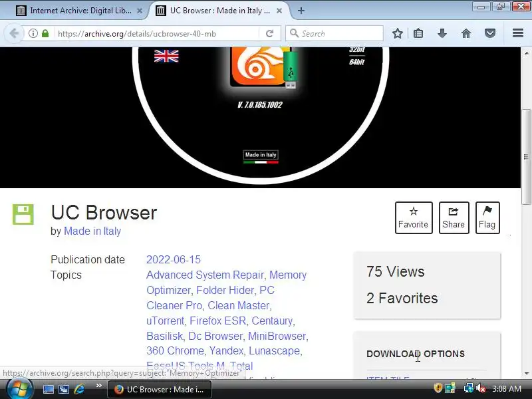Image resolution: width=532 pixels, height=399 pixels.
Task: Open a new tab with plus button
Action: point(301,11)
